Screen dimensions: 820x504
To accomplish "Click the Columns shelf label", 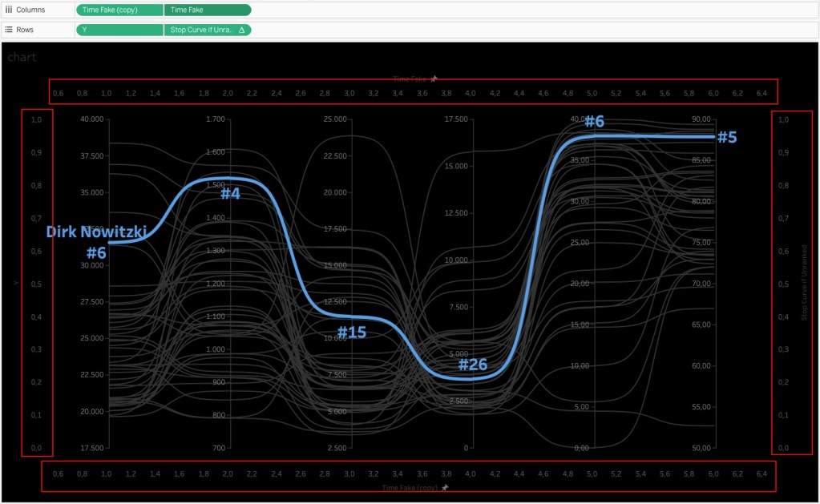I will [30, 10].
